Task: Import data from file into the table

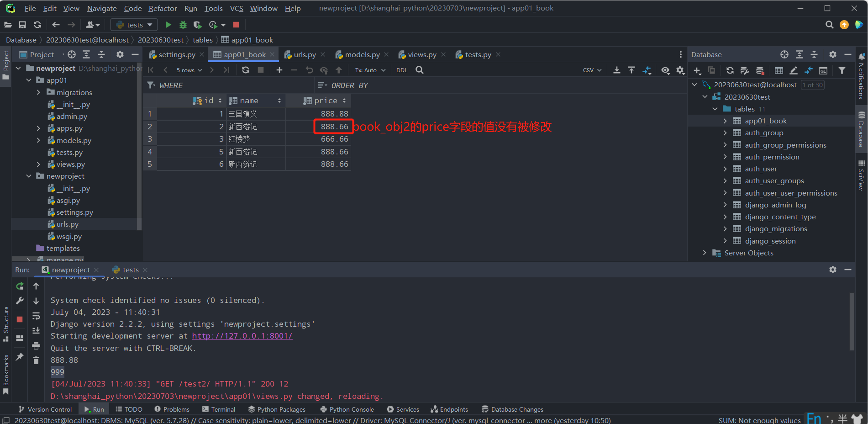Action: pos(631,70)
